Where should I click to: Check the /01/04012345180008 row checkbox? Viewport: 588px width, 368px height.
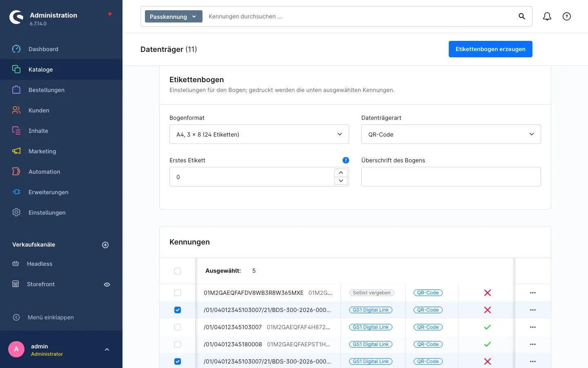pos(178,344)
